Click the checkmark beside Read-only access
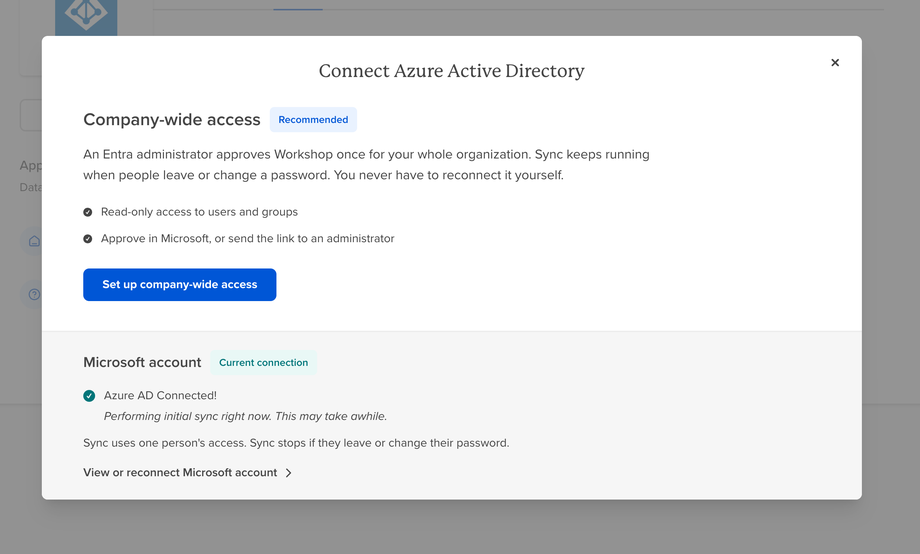The width and height of the screenshot is (920, 554). tap(87, 212)
